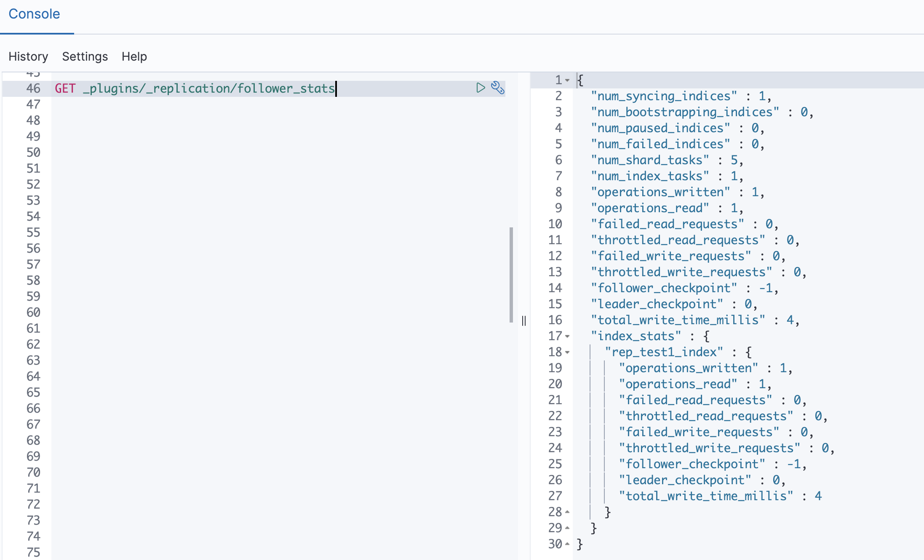Click the fold marker at line 29
Viewport: 924px width, 560px height.
[568, 528]
